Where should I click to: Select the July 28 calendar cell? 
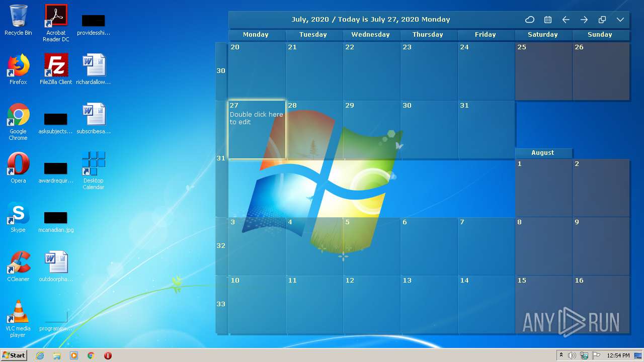point(314,130)
